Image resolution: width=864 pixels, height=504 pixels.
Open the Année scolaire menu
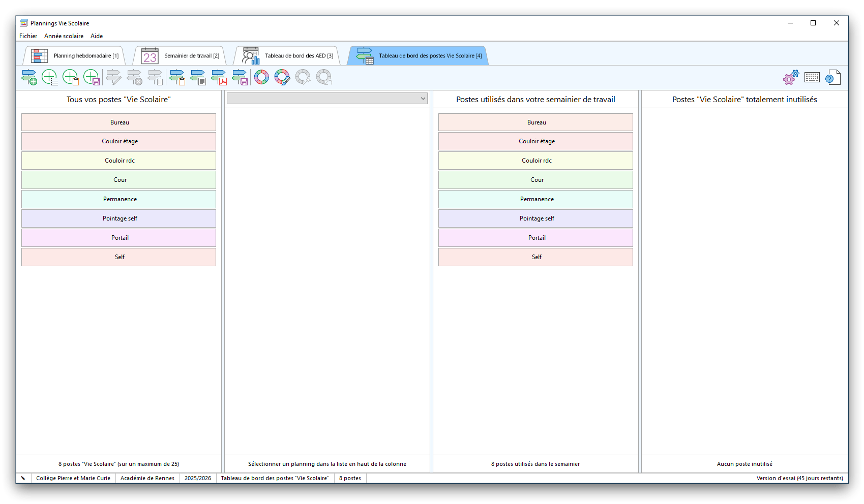(64, 36)
